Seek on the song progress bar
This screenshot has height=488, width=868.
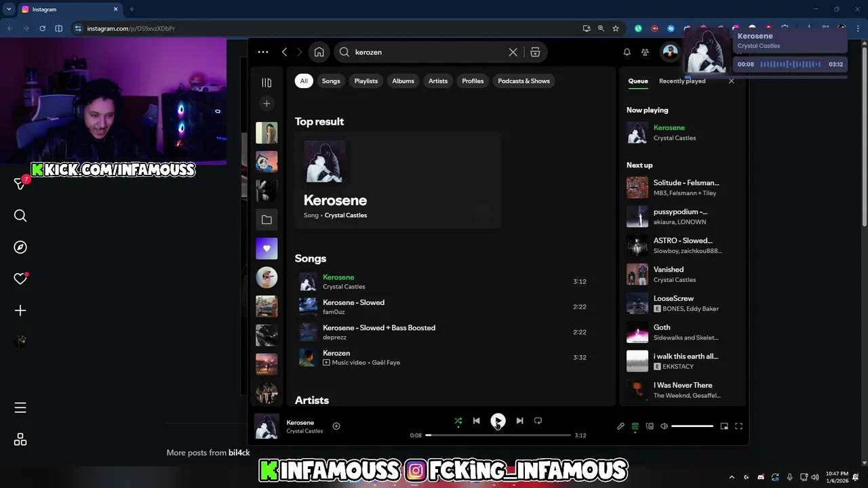tap(498, 435)
